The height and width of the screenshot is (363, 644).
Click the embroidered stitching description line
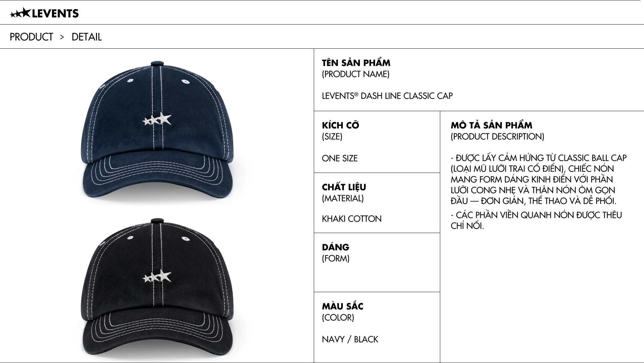click(536, 220)
